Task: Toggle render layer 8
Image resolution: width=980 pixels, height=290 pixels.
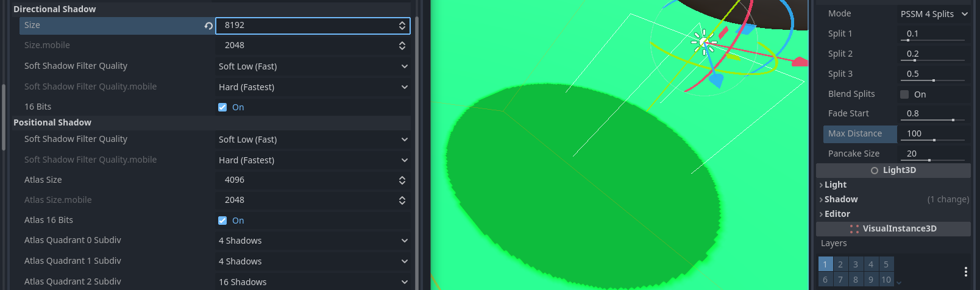Action: [856, 280]
